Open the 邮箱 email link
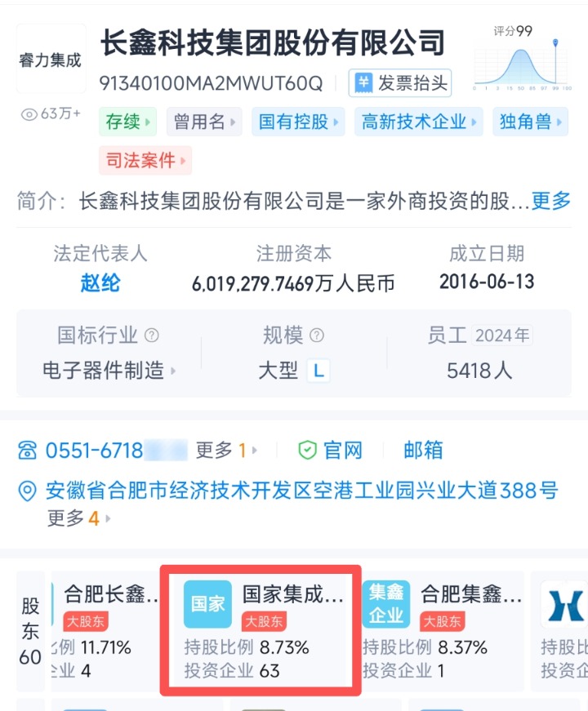 (423, 451)
